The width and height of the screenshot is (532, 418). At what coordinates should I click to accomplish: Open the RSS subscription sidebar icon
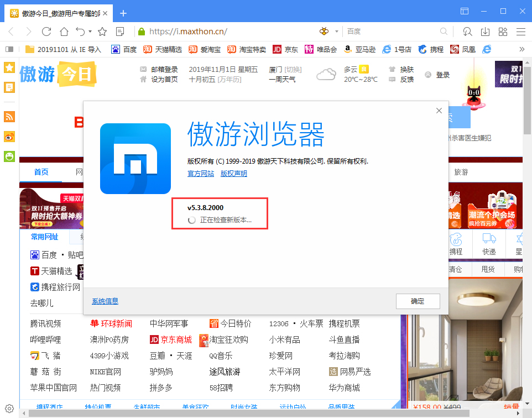point(9,117)
